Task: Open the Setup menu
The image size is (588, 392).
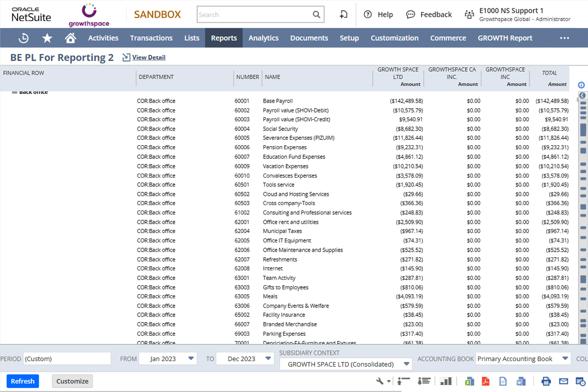Action: click(x=349, y=38)
